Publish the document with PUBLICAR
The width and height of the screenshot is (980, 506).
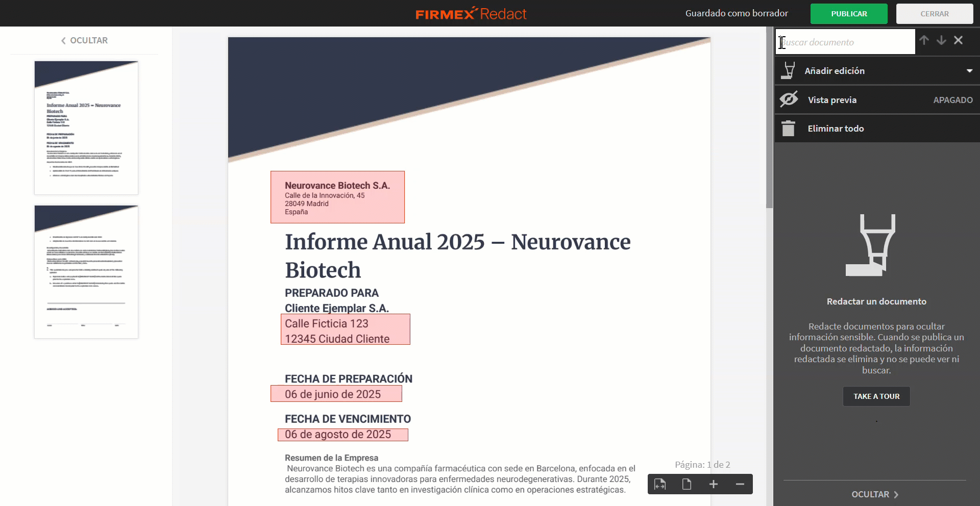[x=849, y=14]
